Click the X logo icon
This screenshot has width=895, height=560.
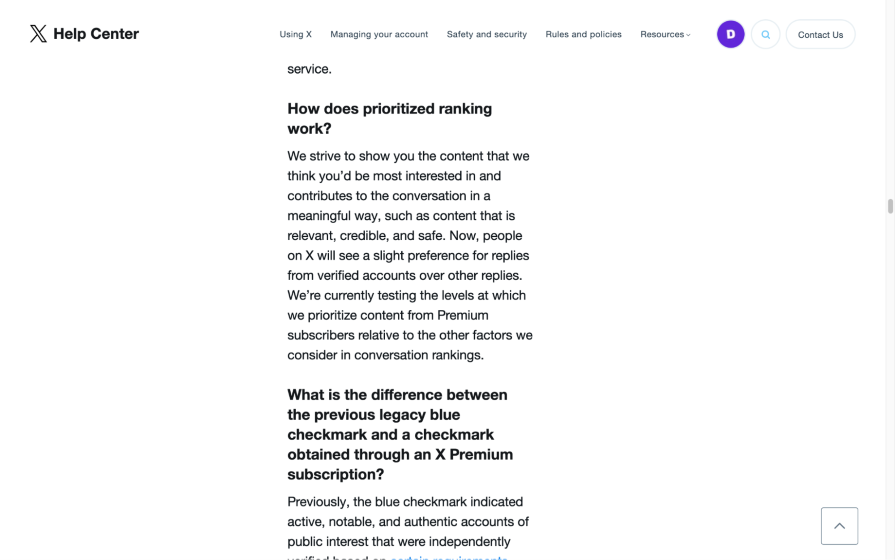[x=38, y=34]
